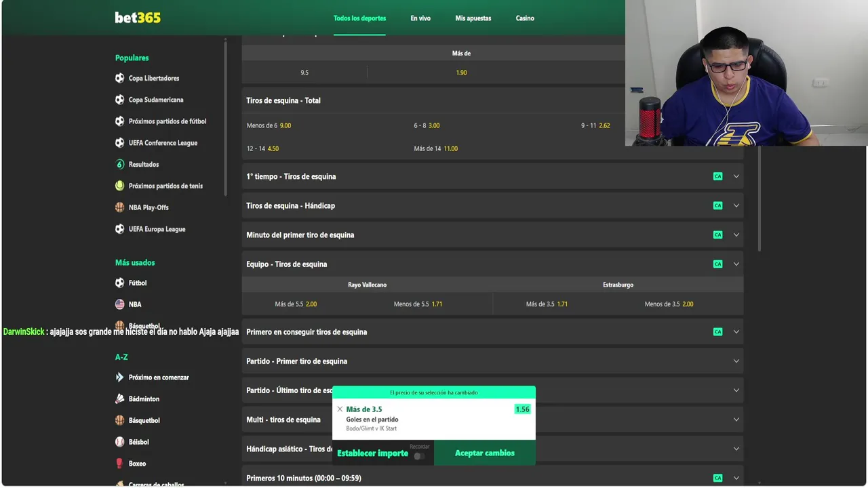The width and height of the screenshot is (868, 488).
Task: Expand Partido - Último tiro de esquina chevron
Action: [736, 390]
